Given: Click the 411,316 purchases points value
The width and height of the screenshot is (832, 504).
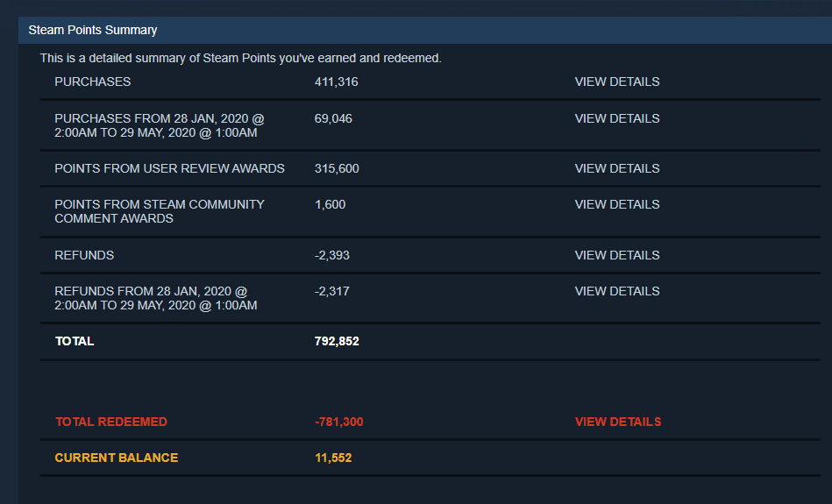Looking at the screenshot, I should pos(336,82).
